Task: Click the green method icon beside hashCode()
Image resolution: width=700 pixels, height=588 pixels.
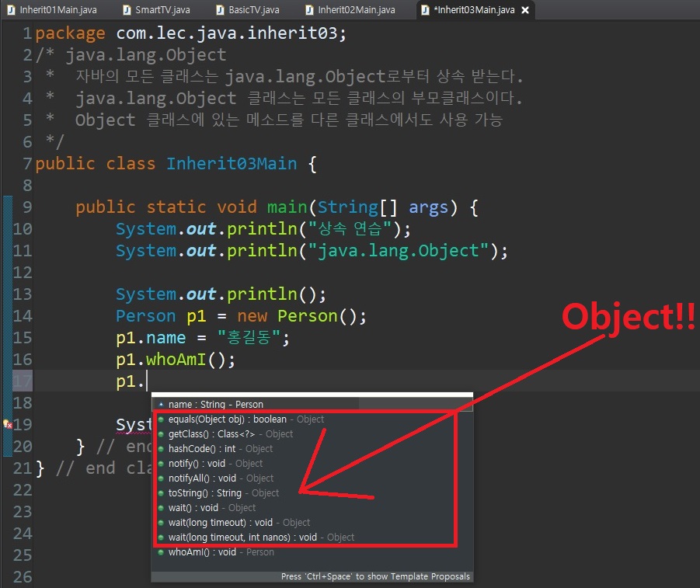Action: [x=161, y=449]
